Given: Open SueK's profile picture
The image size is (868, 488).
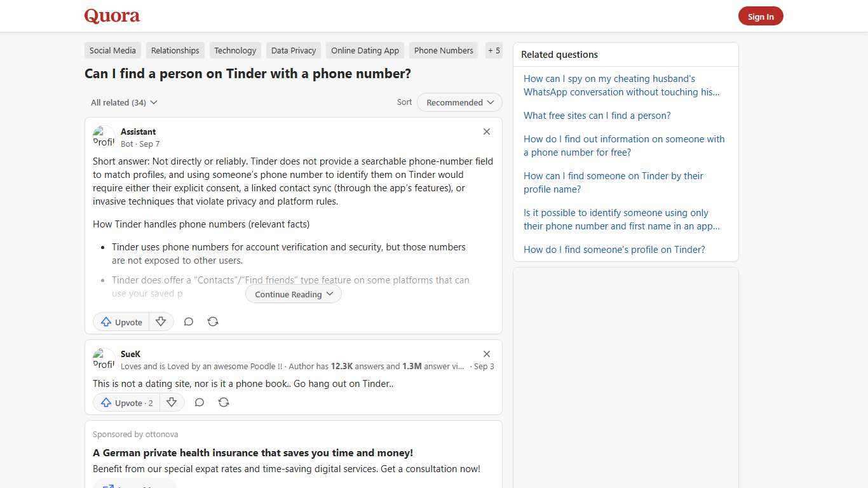Looking at the screenshot, I should click(x=104, y=358).
